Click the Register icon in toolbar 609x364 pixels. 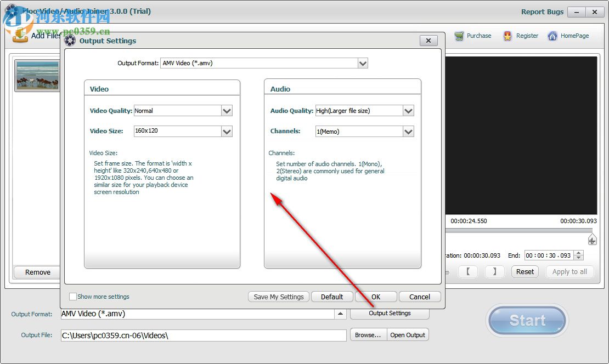coord(507,36)
